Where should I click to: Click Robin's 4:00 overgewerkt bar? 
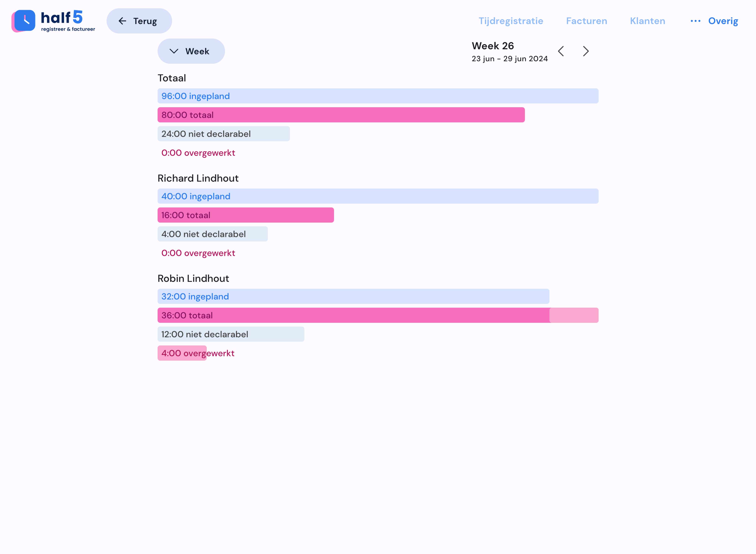182,353
